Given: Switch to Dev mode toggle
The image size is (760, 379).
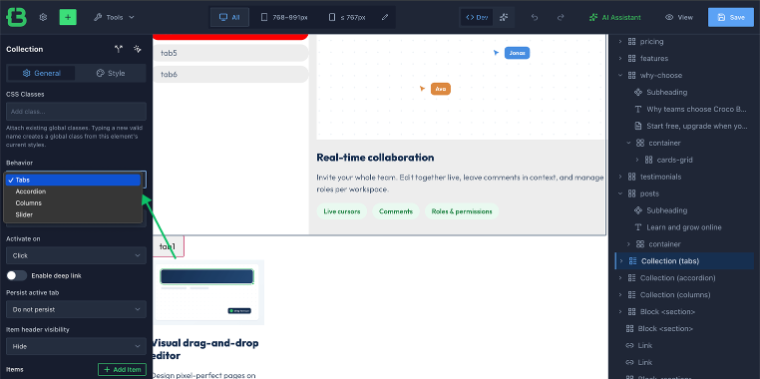Looking at the screenshot, I should [x=476, y=17].
